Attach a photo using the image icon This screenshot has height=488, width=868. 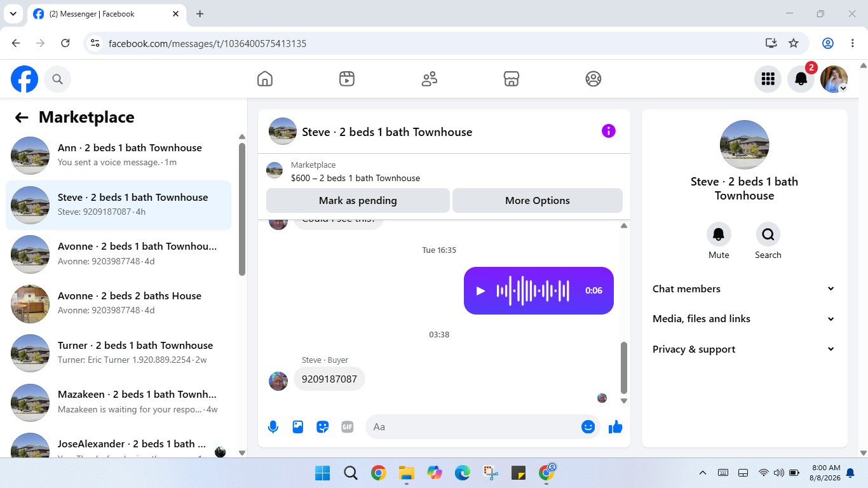point(298,427)
